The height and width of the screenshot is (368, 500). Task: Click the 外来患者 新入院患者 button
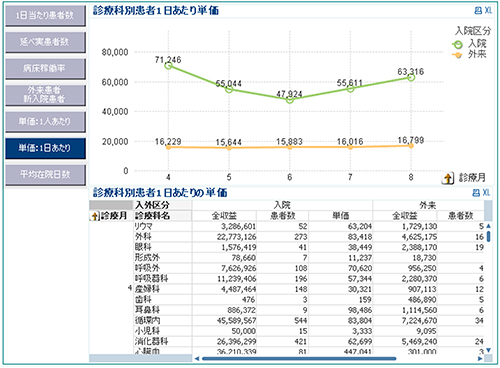[45, 95]
